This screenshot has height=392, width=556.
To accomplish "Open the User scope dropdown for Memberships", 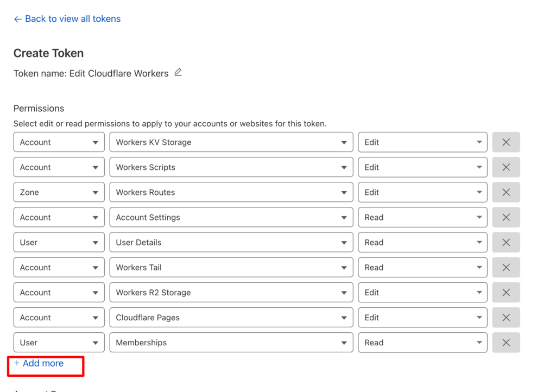I will click(59, 343).
